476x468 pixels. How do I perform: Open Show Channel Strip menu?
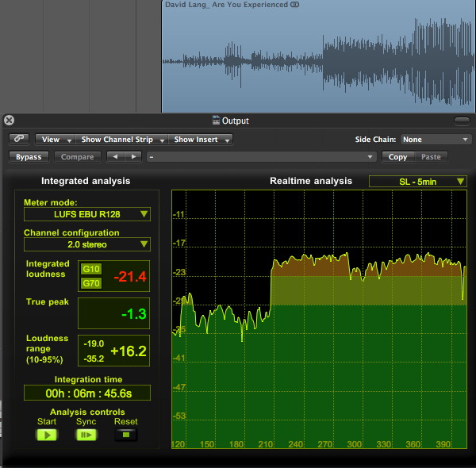coord(121,140)
